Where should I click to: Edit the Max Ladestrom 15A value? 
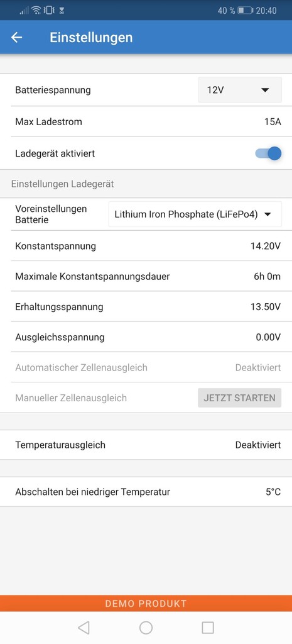[x=146, y=121]
